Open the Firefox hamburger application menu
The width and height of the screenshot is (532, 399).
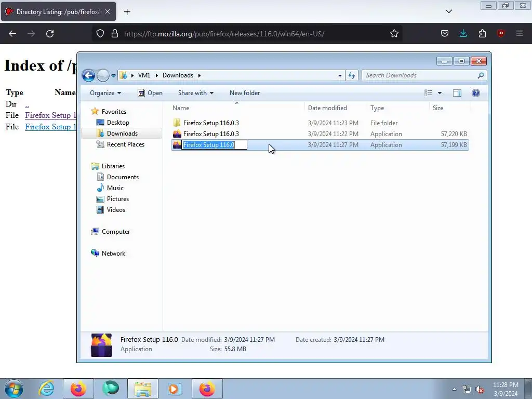point(519,34)
